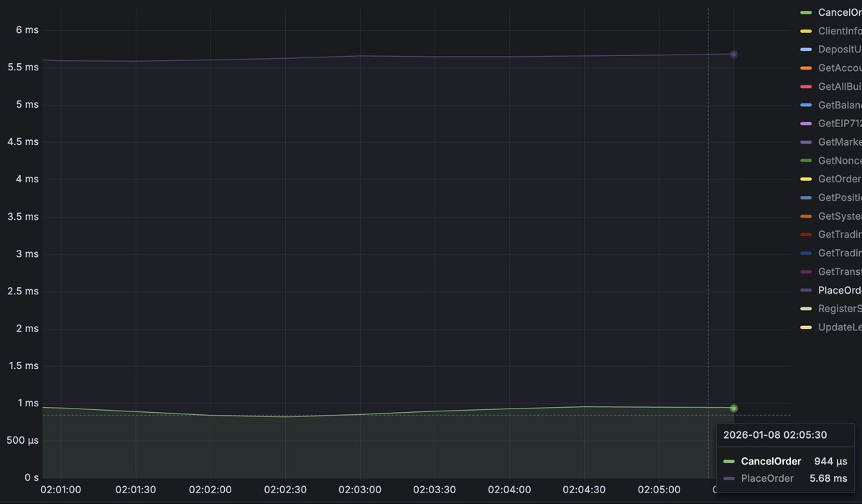Image resolution: width=862 pixels, height=504 pixels.
Task: Toggle the GetEIP712 series legend label
Action: 840,123
